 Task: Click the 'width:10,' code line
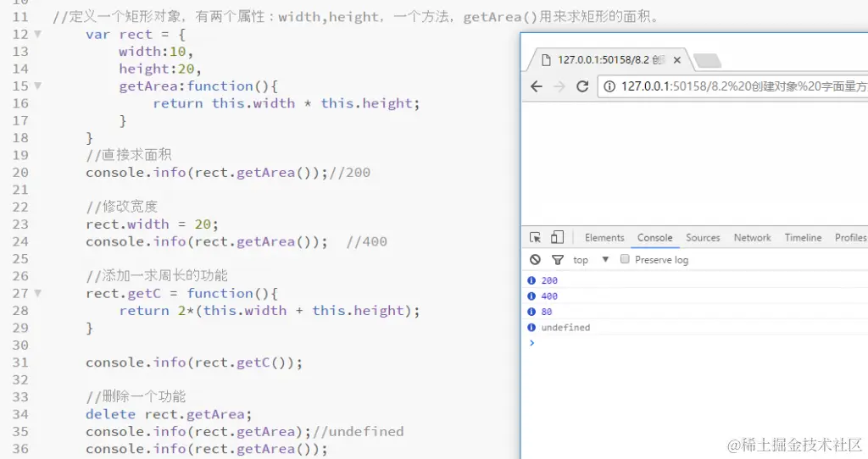coord(156,52)
